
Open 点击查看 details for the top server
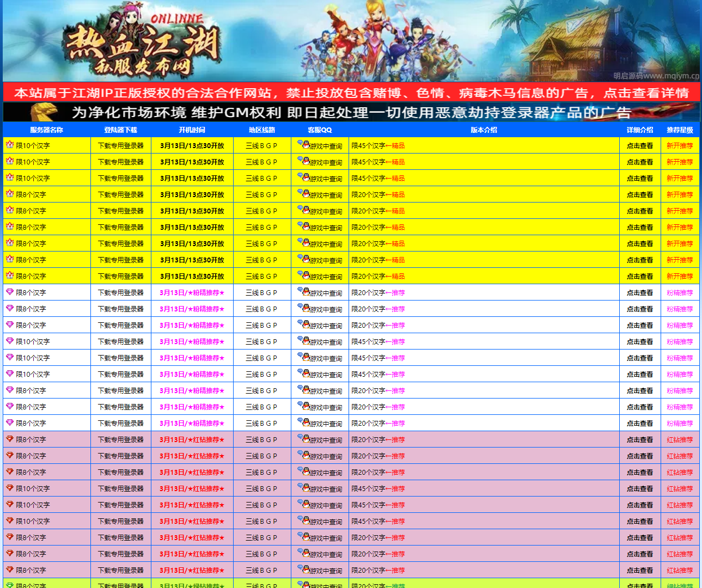pyautogui.click(x=639, y=145)
